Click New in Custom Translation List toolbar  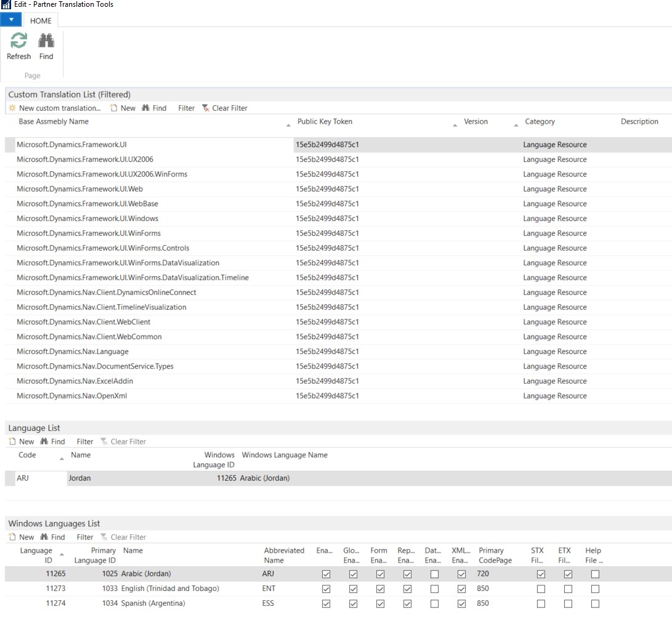[x=123, y=108]
